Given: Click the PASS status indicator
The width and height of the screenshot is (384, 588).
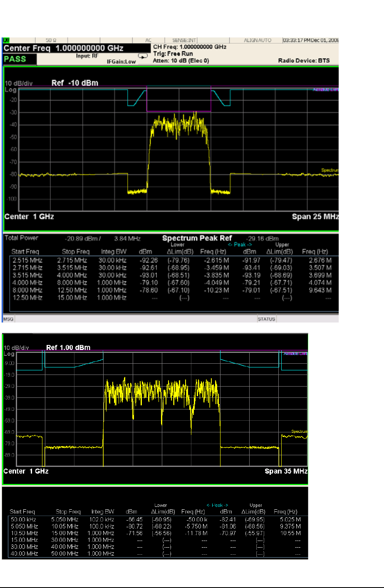Looking at the screenshot, I should click(15, 59).
